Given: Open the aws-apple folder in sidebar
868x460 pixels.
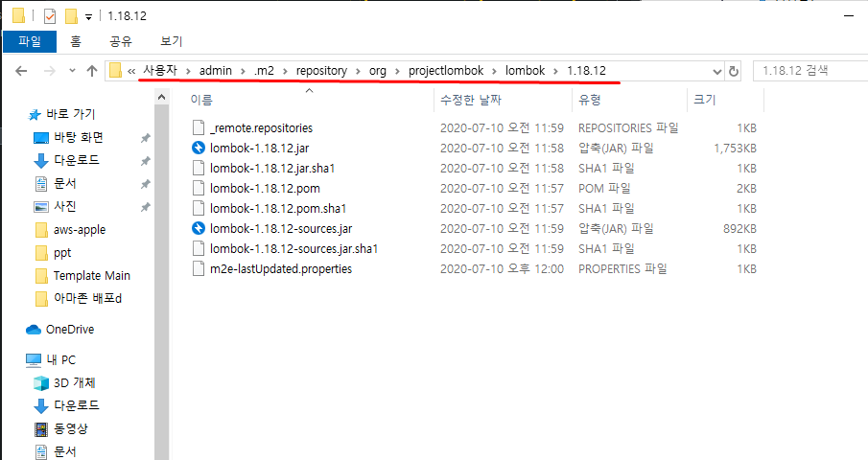Looking at the screenshot, I should (x=80, y=229).
